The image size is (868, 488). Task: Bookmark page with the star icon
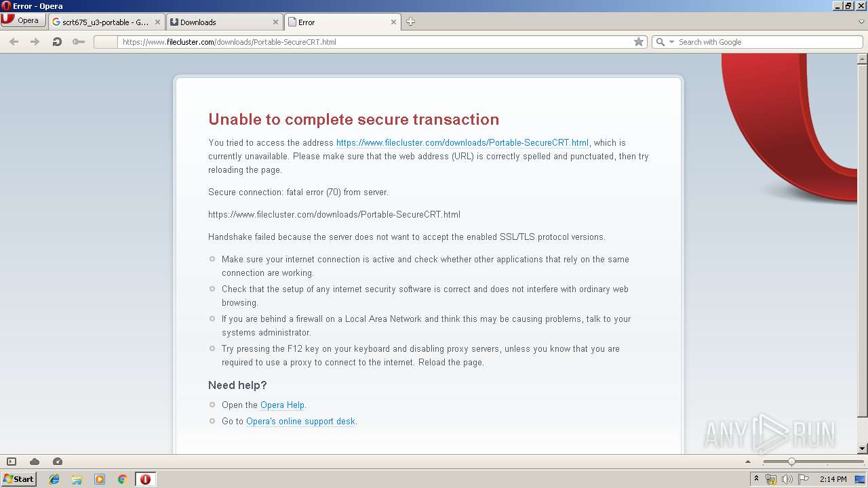click(x=638, y=42)
